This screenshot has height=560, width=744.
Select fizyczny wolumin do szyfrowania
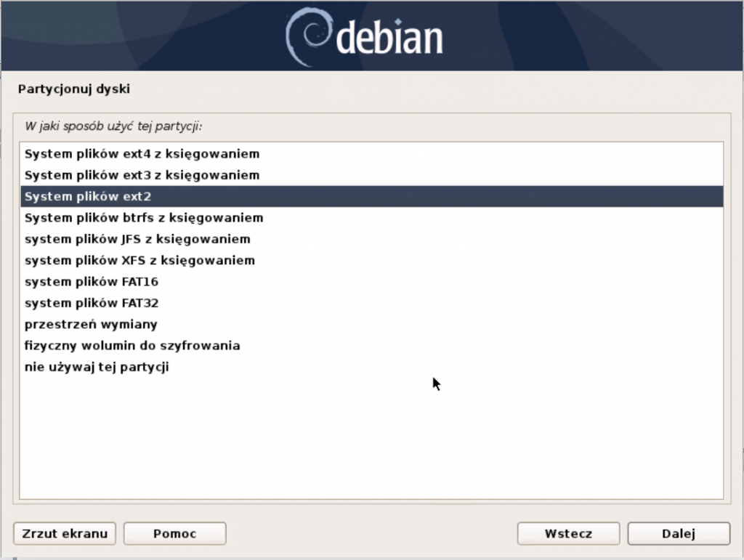[x=132, y=346]
